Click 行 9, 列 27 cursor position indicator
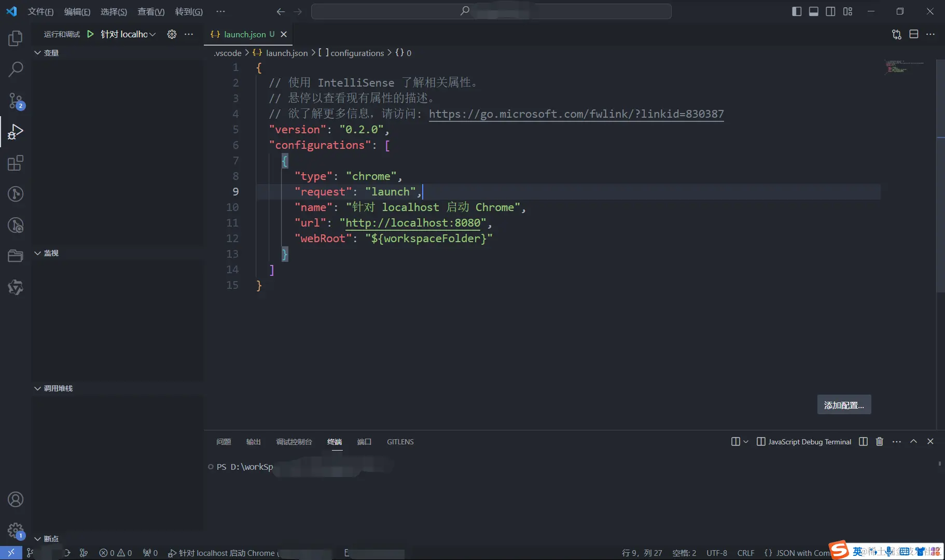This screenshot has height=560, width=945. pyautogui.click(x=642, y=553)
